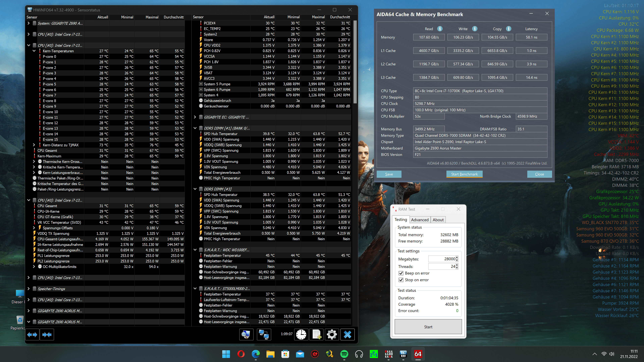The height and width of the screenshot is (362, 644).
Task: Toggle the Stop on error checkbox
Action: 401,280
